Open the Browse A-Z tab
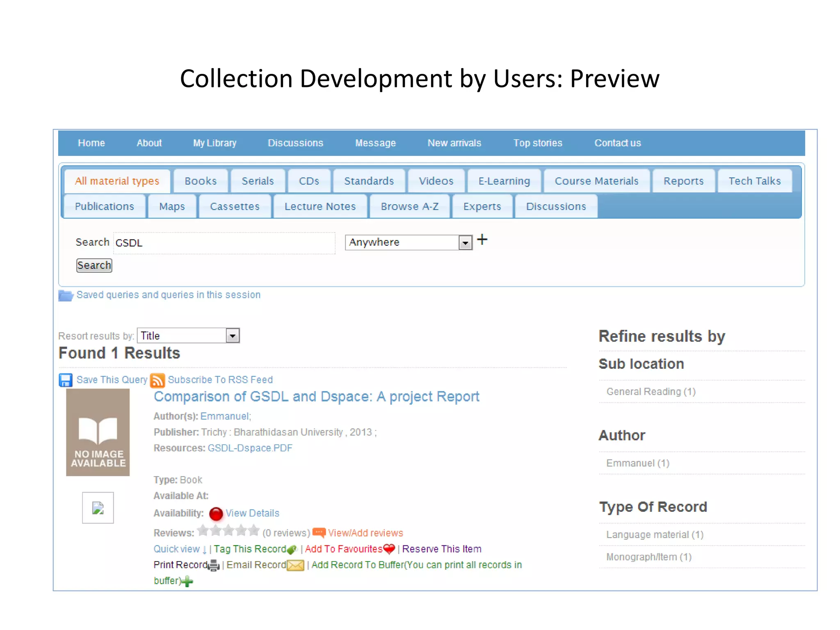Viewport: 840px width, 630px height. tap(410, 206)
